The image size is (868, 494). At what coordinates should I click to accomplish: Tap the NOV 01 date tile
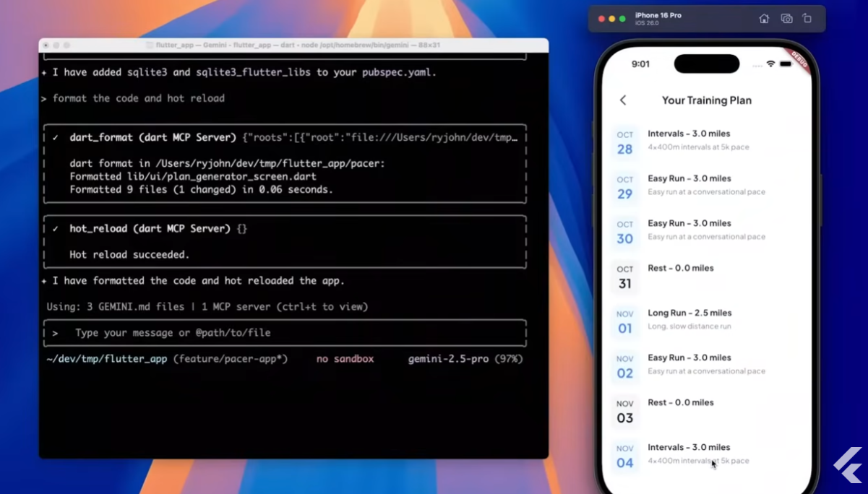click(x=624, y=322)
